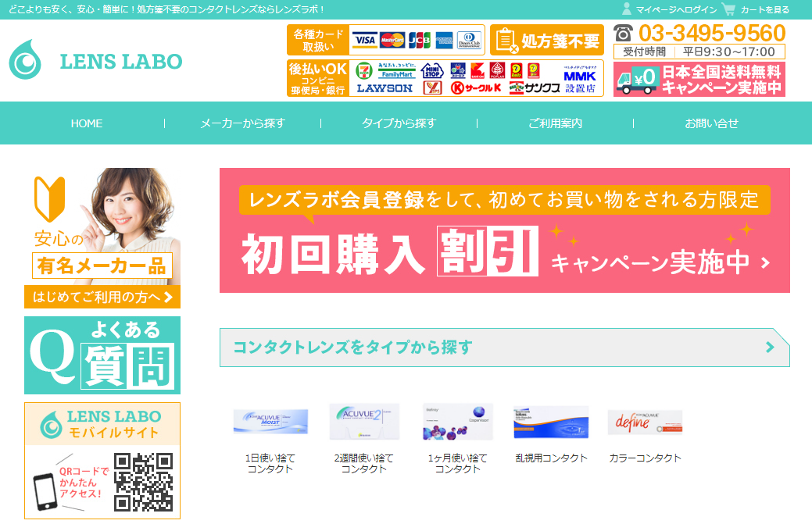Select カラーコンタクト define product thumbnail
812x524 pixels.
click(x=645, y=422)
